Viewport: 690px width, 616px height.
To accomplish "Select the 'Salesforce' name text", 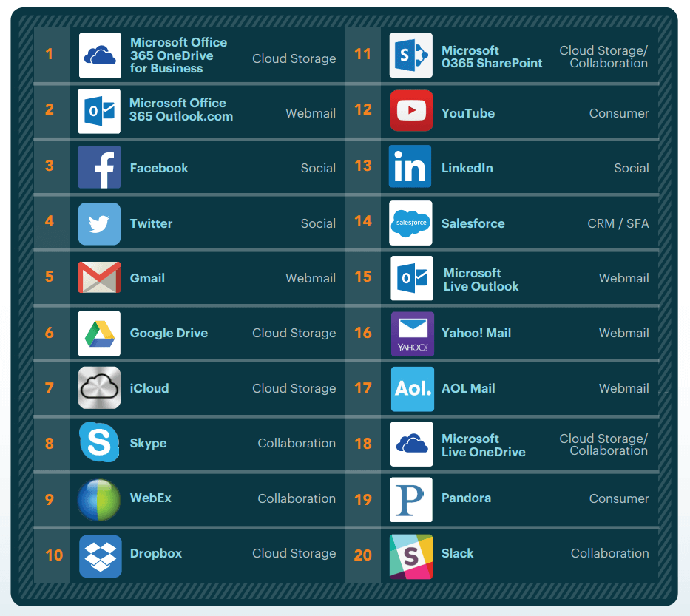I will click(473, 223).
